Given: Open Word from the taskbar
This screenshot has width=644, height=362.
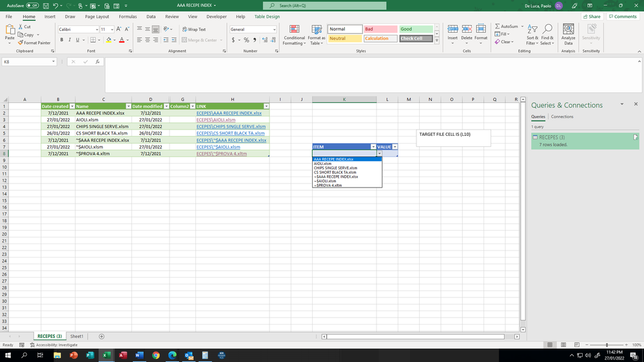Looking at the screenshot, I should coord(139,356).
